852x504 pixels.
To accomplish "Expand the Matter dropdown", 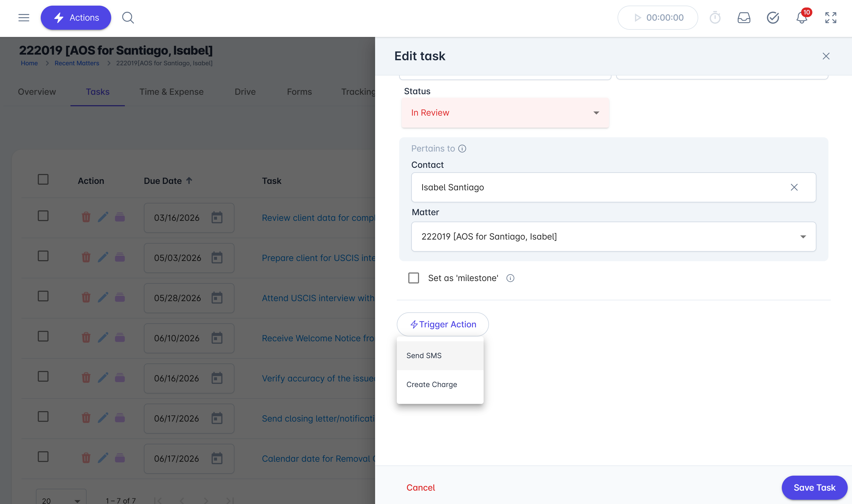I will 802,237.
